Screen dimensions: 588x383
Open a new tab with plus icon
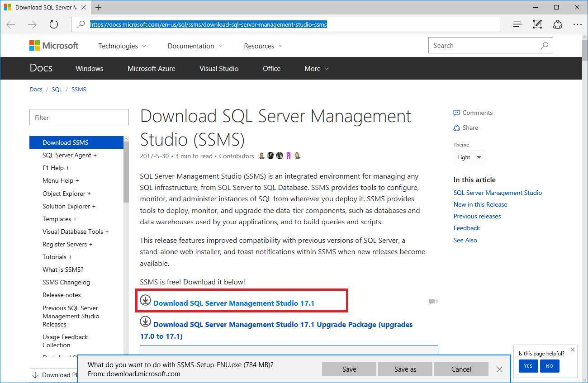(x=98, y=7)
